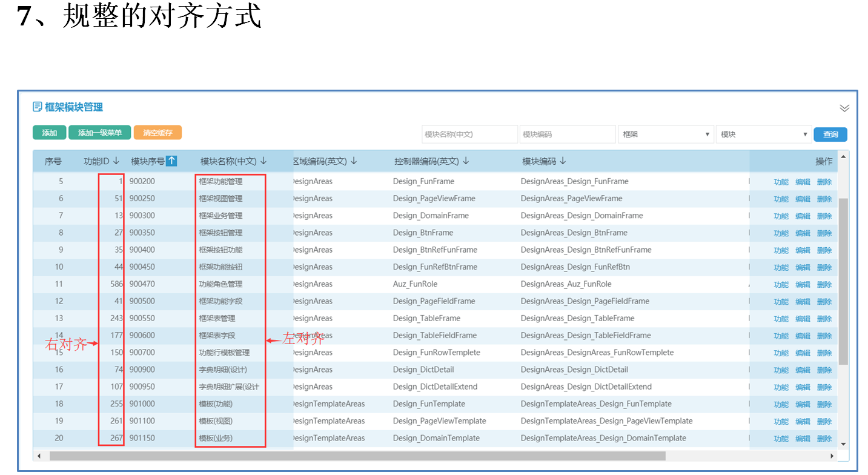Click the horizontal scrollbar thumb
Screen dimensions: 868x475
[x=357, y=456]
